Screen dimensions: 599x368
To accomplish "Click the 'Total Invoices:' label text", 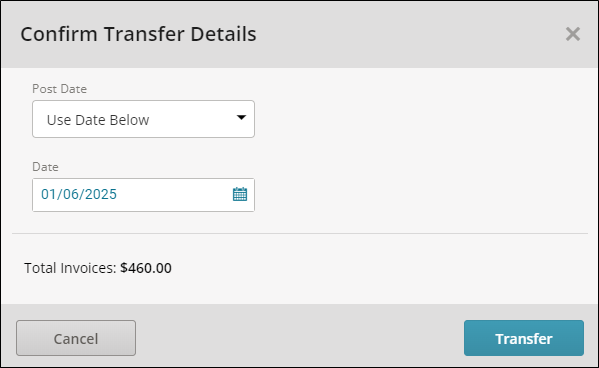I will [x=70, y=268].
